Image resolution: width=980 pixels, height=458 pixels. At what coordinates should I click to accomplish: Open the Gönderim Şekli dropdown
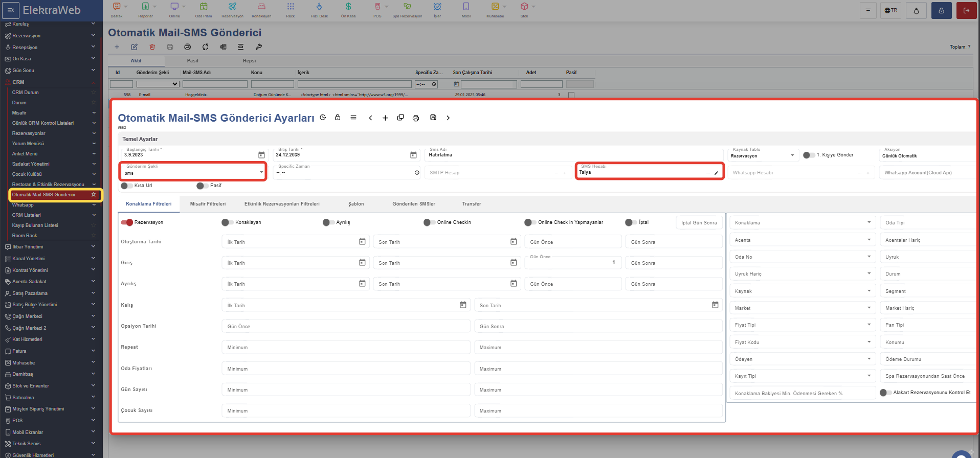193,172
